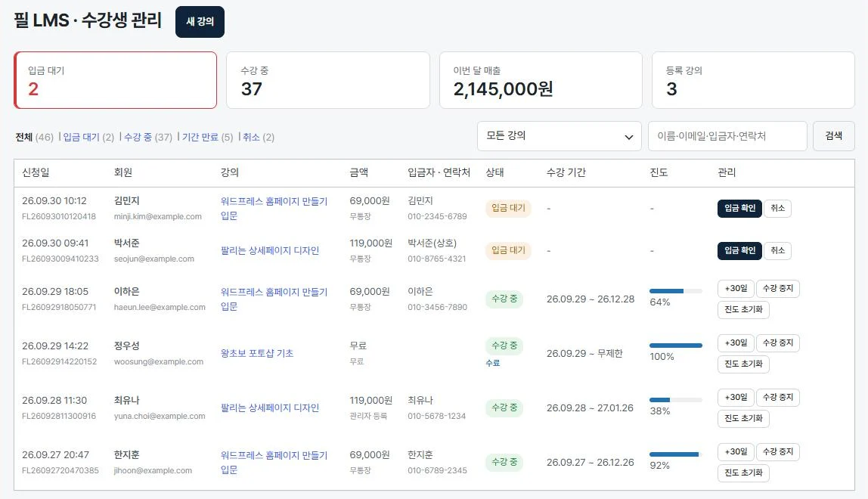Focus the 이름·이메일·입금자·연락처 search field
The height and width of the screenshot is (499, 868).
[727, 135]
